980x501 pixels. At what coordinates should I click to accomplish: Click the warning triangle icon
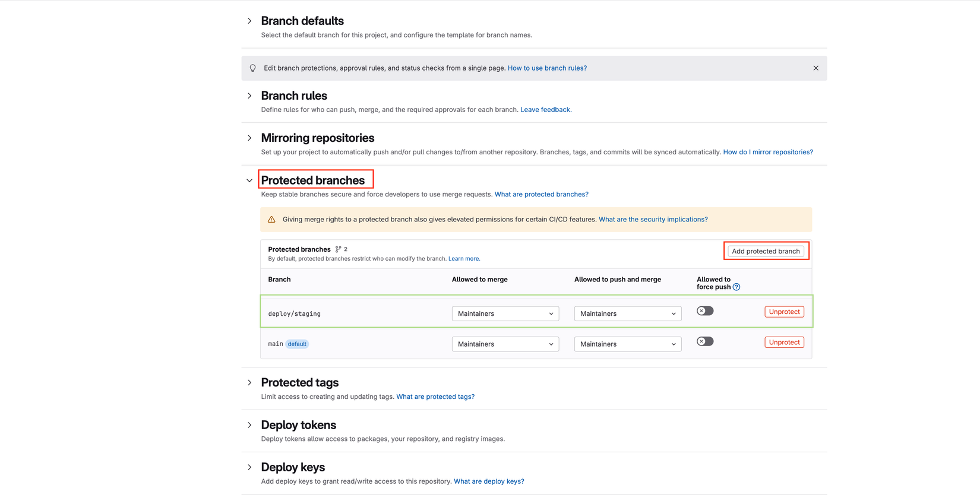tap(271, 220)
